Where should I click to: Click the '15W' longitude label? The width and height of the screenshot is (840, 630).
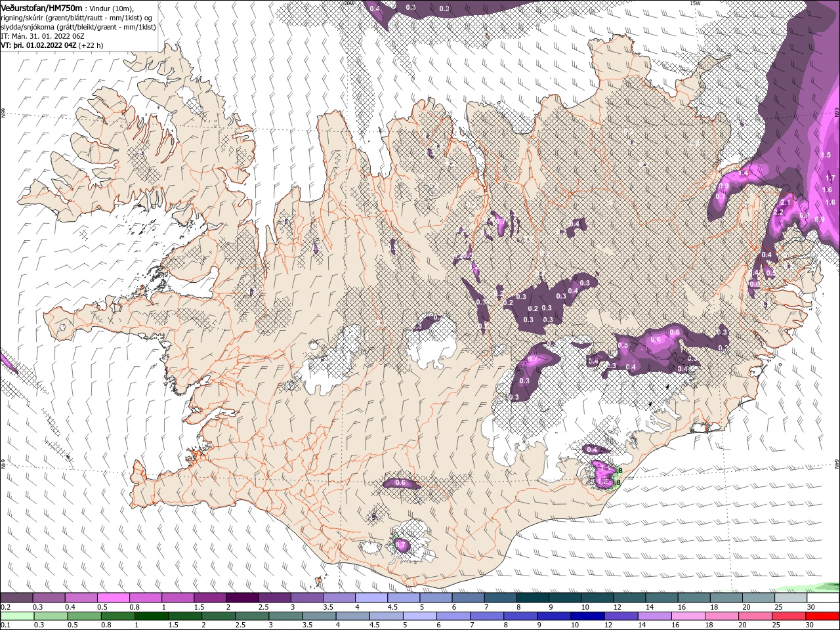point(695,3)
